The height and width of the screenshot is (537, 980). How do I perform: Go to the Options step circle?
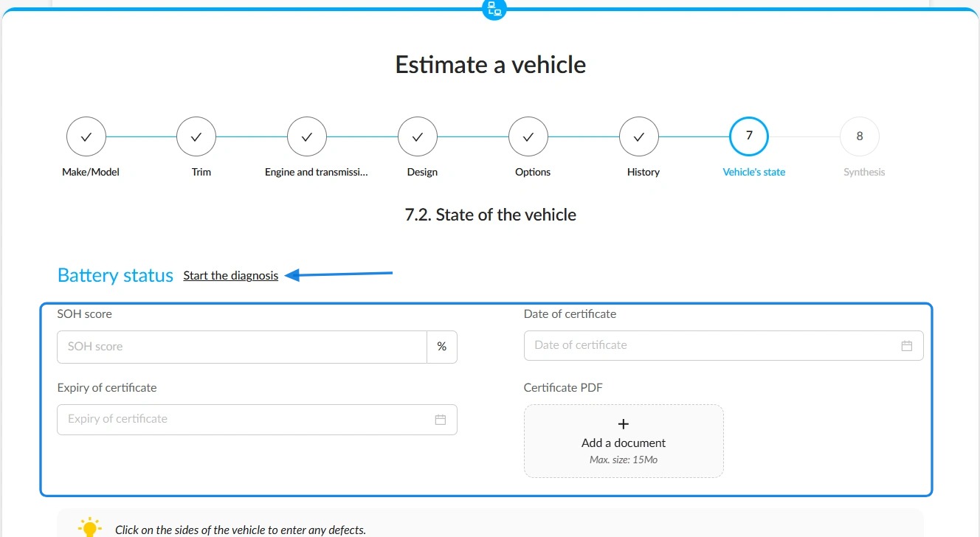528,136
